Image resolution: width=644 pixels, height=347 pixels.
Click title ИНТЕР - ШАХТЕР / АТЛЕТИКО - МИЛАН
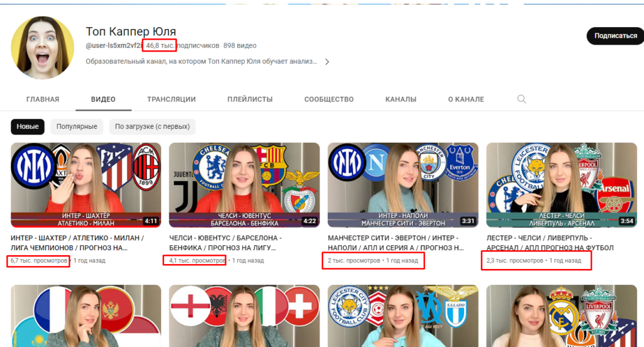(x=77, y=243)
